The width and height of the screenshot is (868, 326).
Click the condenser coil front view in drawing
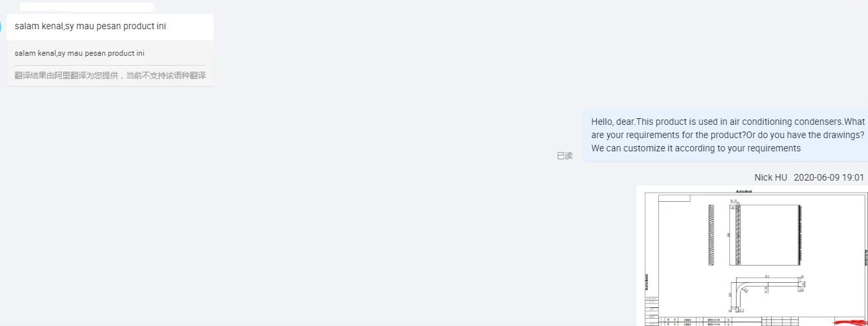click(766, 235)
